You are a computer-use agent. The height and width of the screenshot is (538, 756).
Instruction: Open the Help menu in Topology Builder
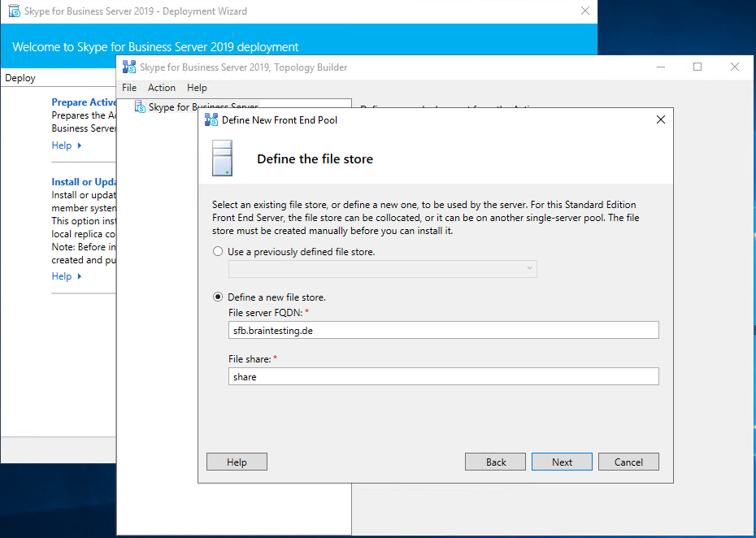pos(197,88)
